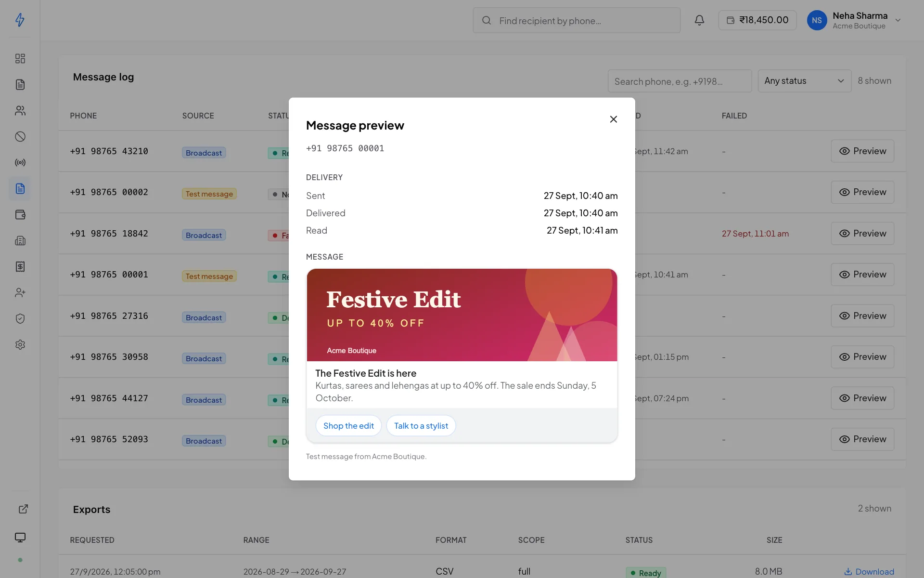Screen dimensions: 924x578
Task: Expand the Neha Sharma account menu
Action: [854, 20]
